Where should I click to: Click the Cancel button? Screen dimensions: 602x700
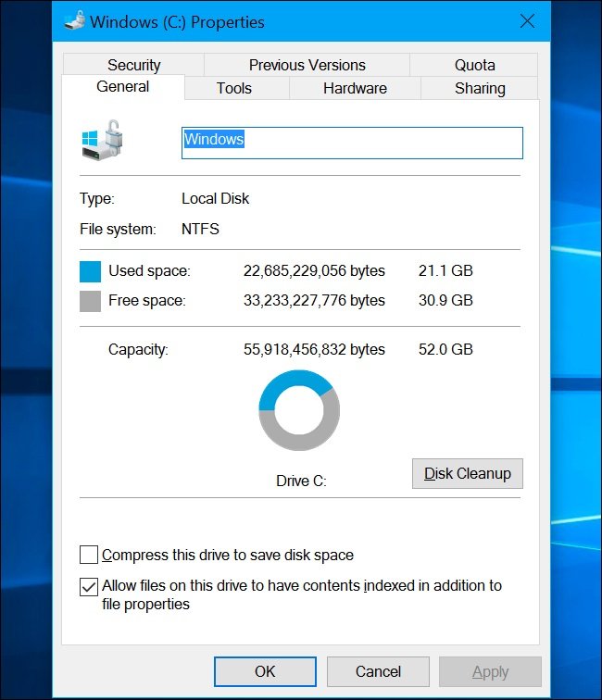click(x=378, y=671)
